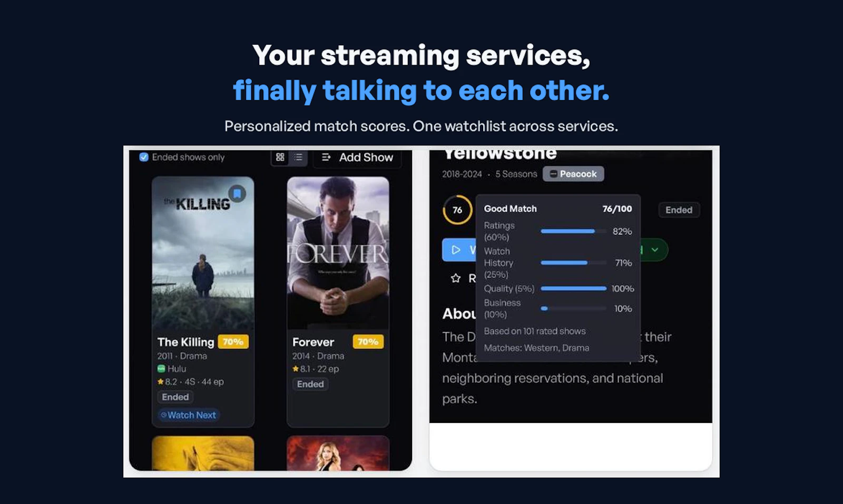Open the Forever poster thumbnail

pos(338,253)
